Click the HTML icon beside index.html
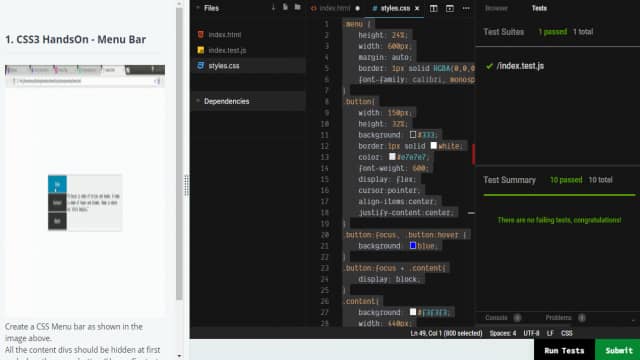Viewport: 640px width, 360px height. pyautogui.click(x=200, y=34)
